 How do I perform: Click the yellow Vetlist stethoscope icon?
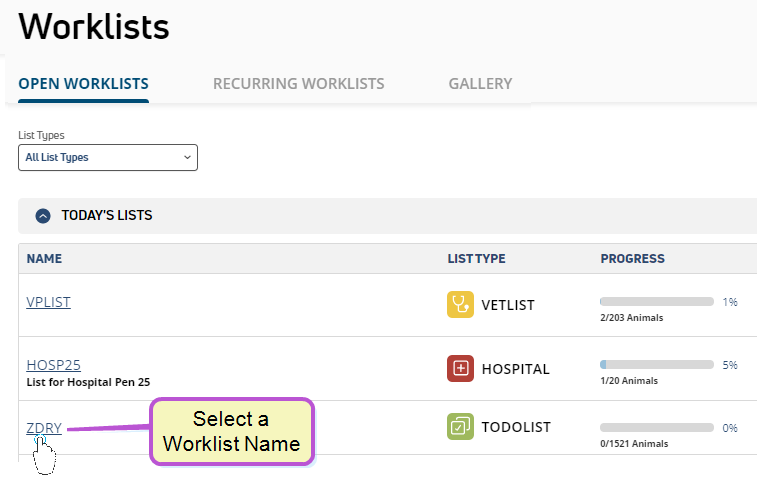pos(460,305)
